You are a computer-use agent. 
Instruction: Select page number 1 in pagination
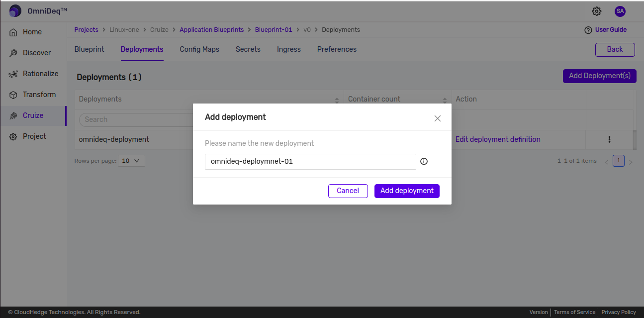(619, 161)
